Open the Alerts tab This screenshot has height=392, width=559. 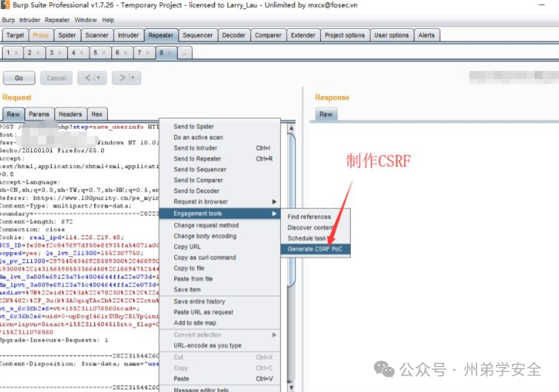427,35
